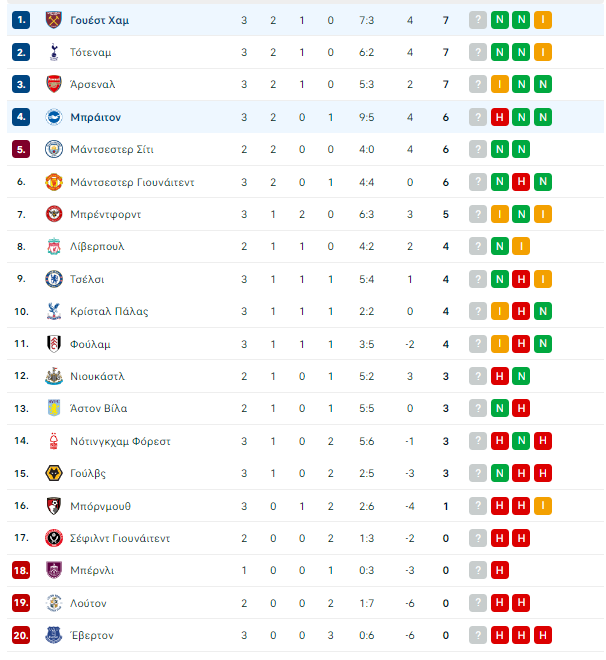Click the gray upcoming-match badge for Γουέστ Χαμ

click(478, 20)
